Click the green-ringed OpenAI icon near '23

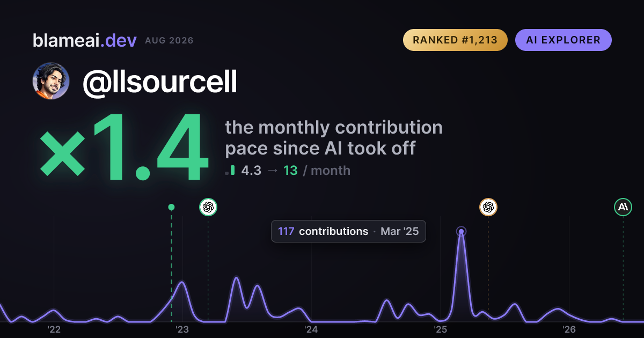(x=208, y=207)
